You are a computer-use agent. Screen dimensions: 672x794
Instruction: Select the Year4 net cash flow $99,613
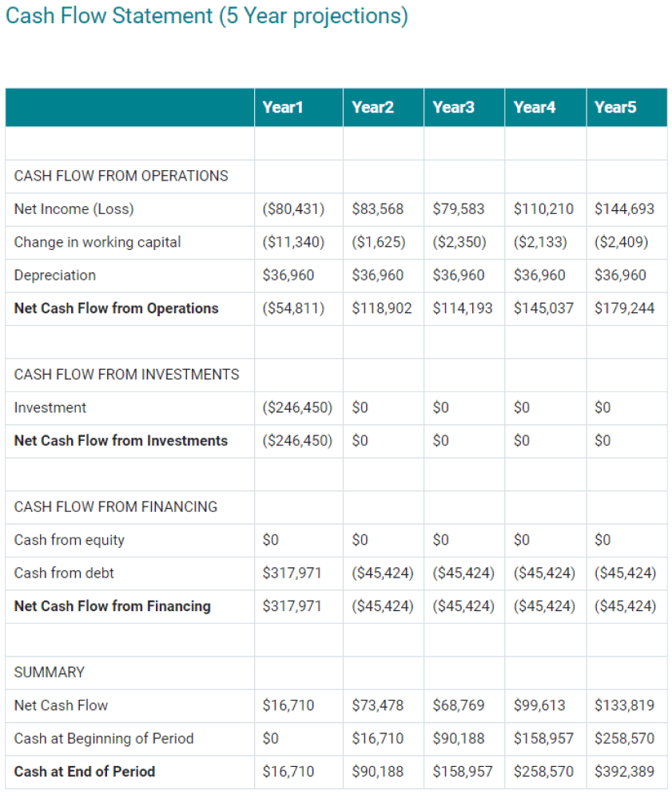[x=539, y=705]
